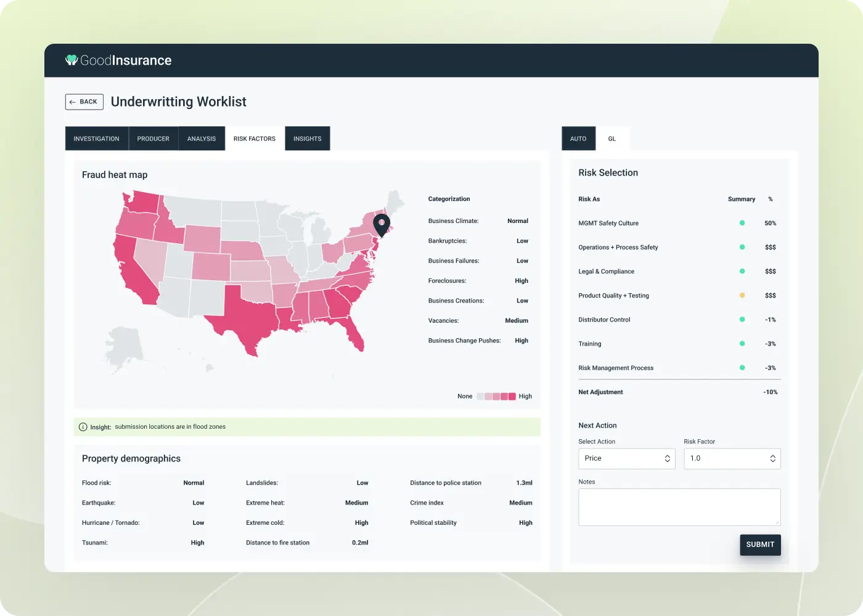The image size is (863, 616).
Task: Open the Select Action dropdown showing Price
Action: coord(626,459)
